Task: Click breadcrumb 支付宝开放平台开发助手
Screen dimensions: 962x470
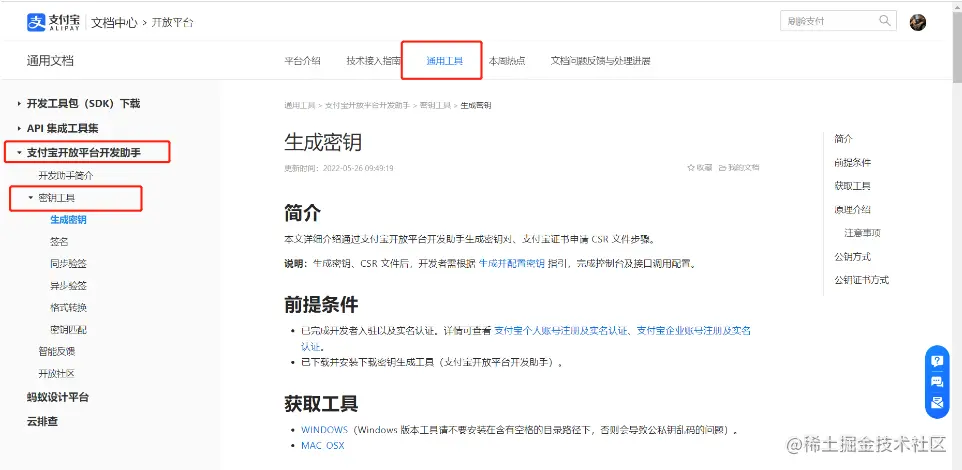Action: (367, 106)
